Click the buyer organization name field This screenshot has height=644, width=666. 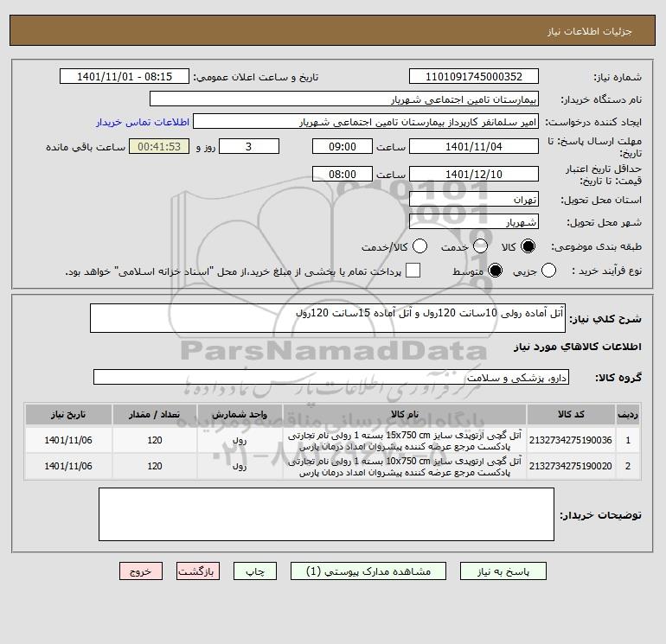point(344,99)
